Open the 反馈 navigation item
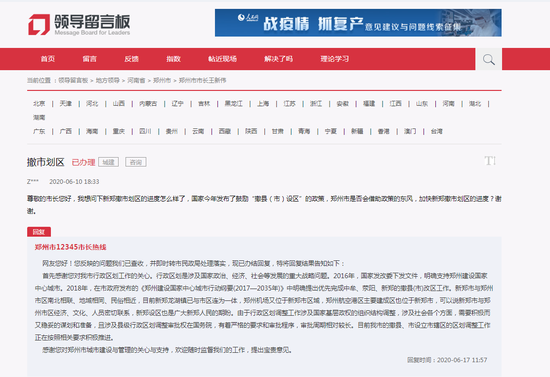Viewport: 550px width, 377px height. [132, 59]
